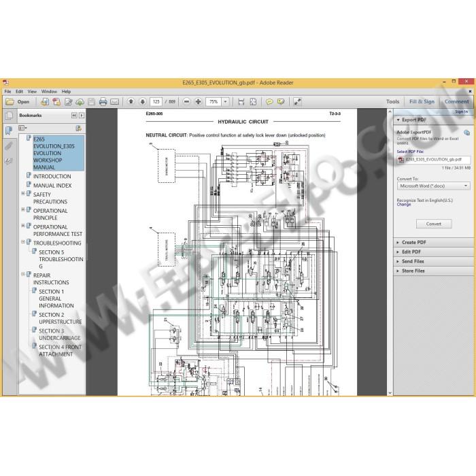Add a sticky note comment
Viewport: 476px width, 476px height.
click(269, 102)
